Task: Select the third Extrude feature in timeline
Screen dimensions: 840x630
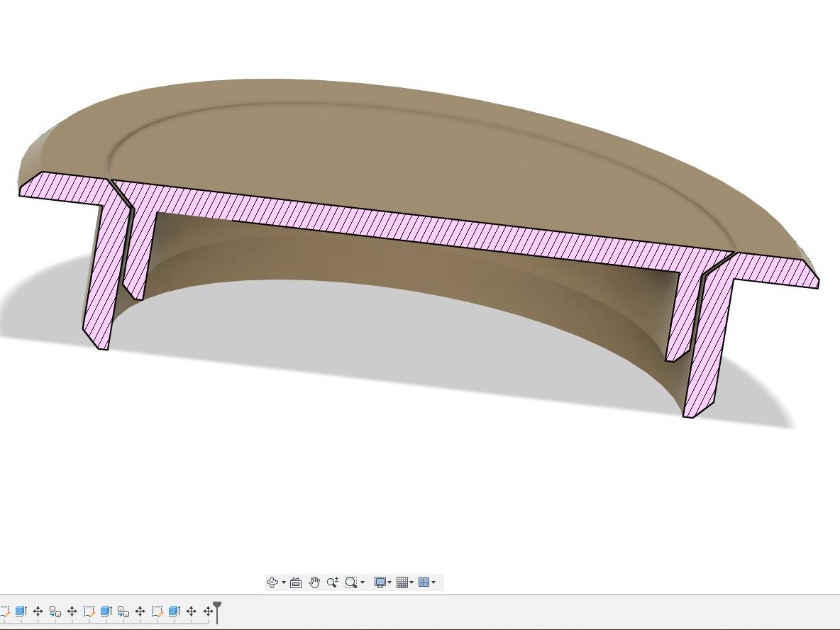Action: (174, 612)
